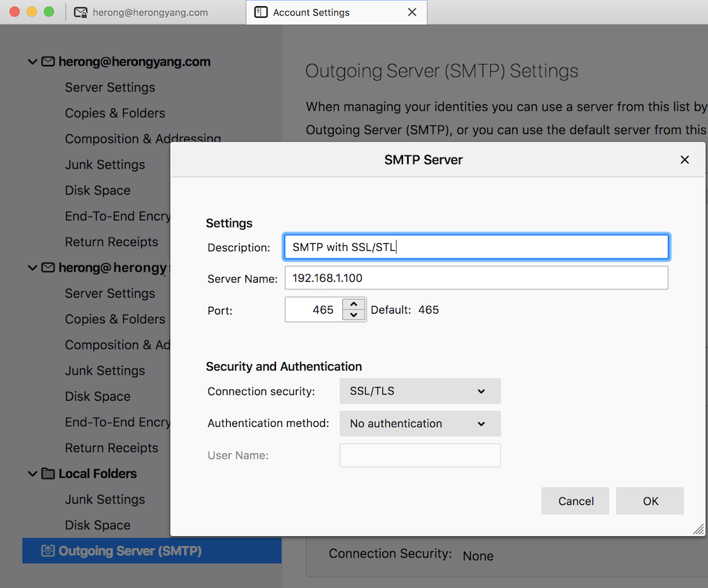
Task: Select Junk Settings under Local Folders
Action: (x=104, y=499)
